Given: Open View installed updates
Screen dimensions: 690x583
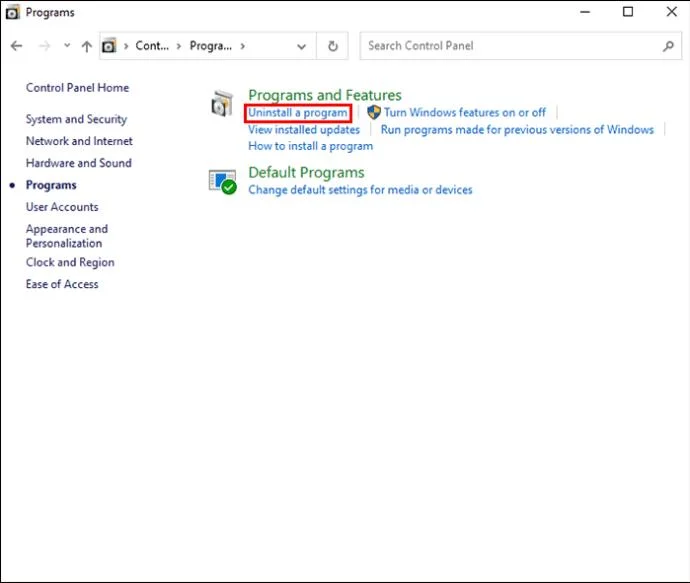Looking at the screenshot, I should click(x=304, y=130).
